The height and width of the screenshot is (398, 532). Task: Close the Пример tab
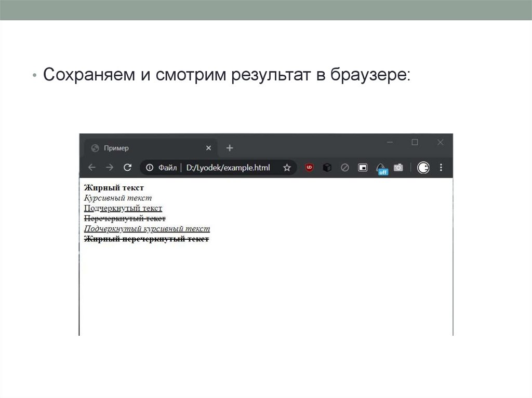coord(208,148)
